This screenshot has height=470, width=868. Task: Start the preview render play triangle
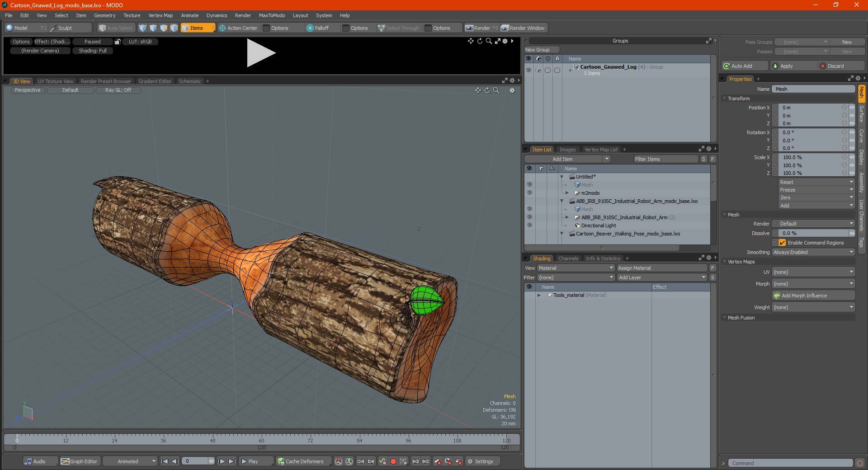tap(261, 53)
